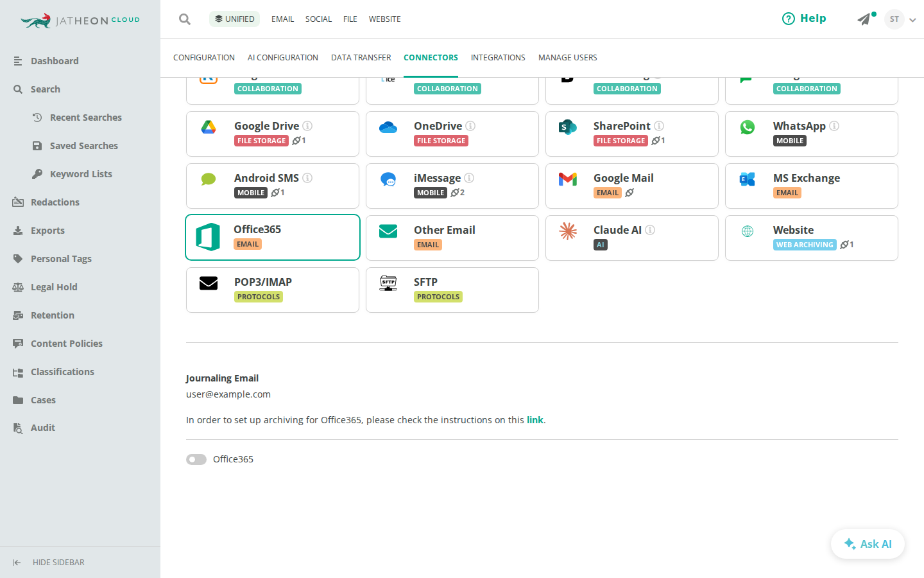
Task: Click the MS Exchange icon
Action: click(748, 179)
